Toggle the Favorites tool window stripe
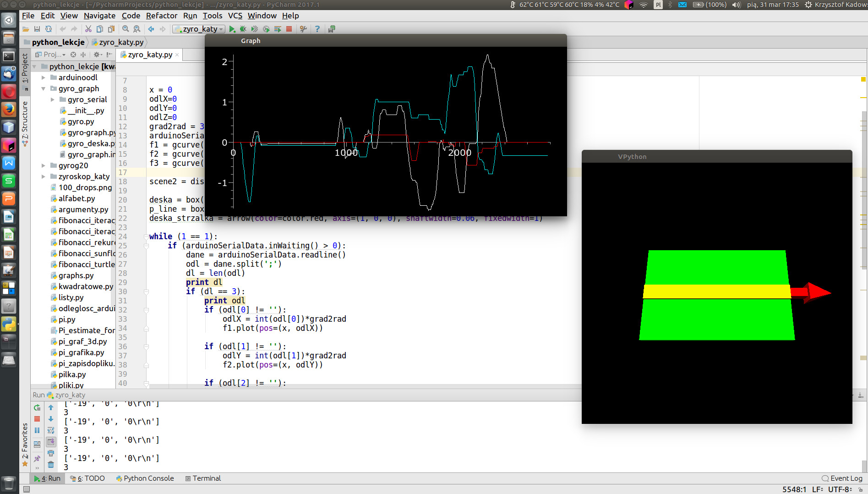This screenshot has width=868, height=494. [25, 445]
